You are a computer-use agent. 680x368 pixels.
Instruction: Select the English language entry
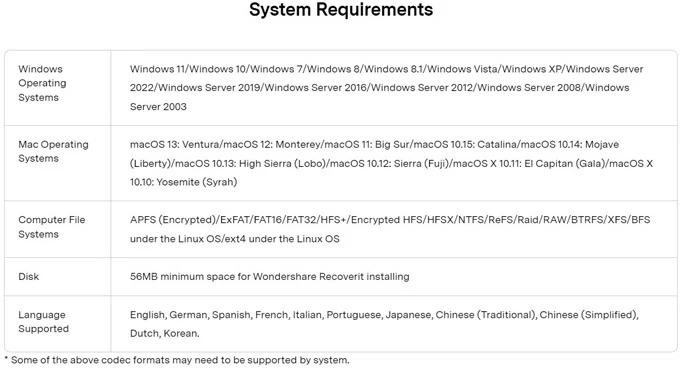(147, 315)
